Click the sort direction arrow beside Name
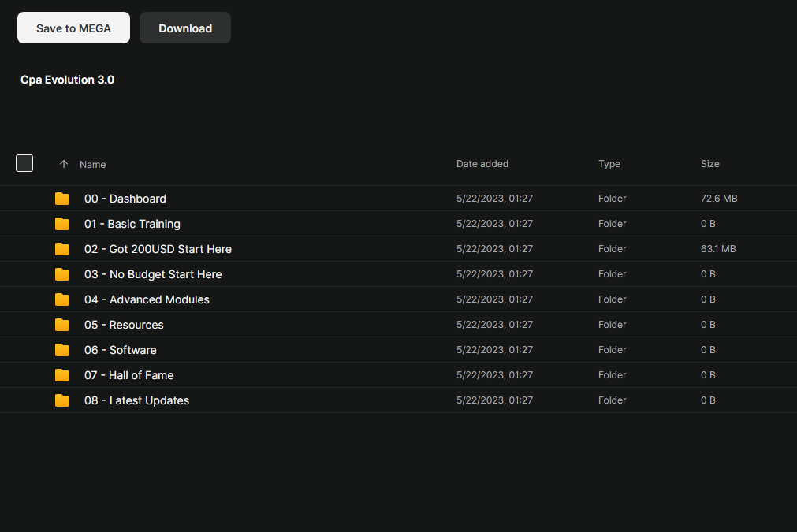Image resolution: width=797 pixels, height=532 pixels. (x=64, y=164)
